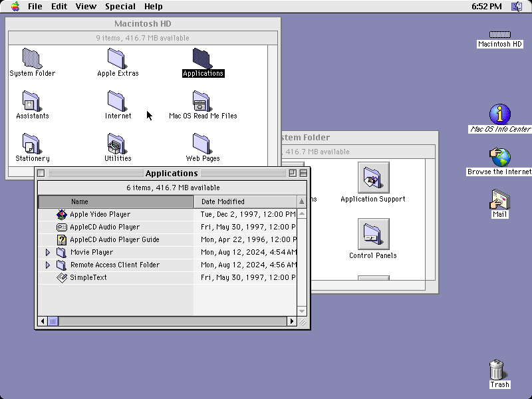Select the 'SimpleText' file name
The image size is (532, 399).
(88, 278)
